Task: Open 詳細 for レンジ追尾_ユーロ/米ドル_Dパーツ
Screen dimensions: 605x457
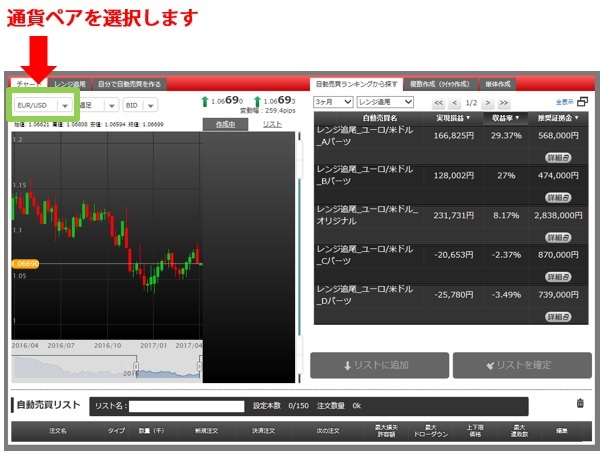Action: click(x=558, y=316)
